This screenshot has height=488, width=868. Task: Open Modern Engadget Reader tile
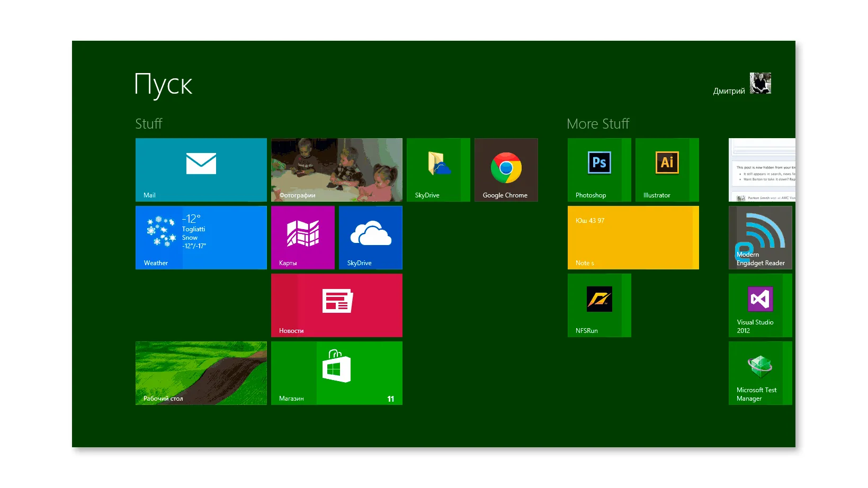[760, 237]
